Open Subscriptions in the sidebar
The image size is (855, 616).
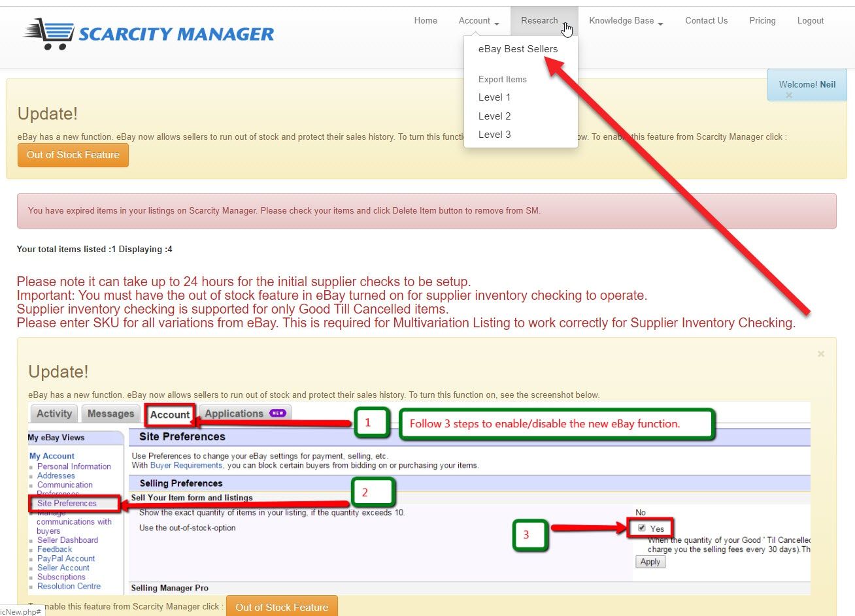coord(61,577)
